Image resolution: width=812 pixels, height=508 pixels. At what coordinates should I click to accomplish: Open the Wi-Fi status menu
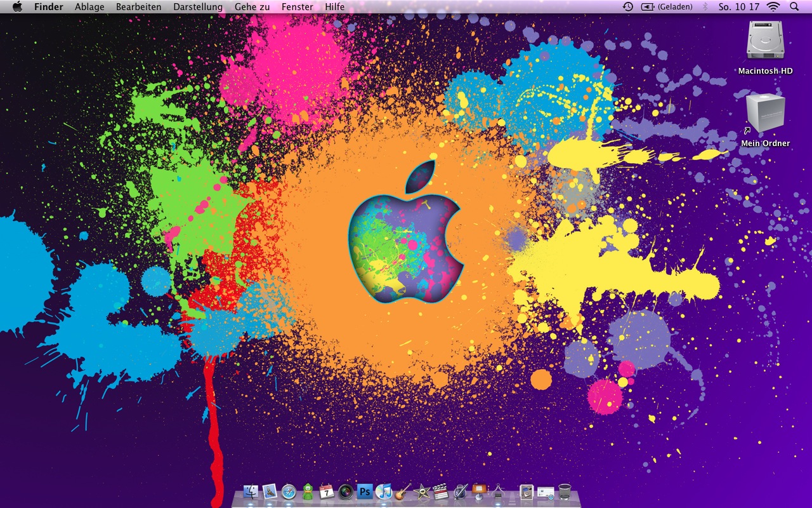point(773,7)
